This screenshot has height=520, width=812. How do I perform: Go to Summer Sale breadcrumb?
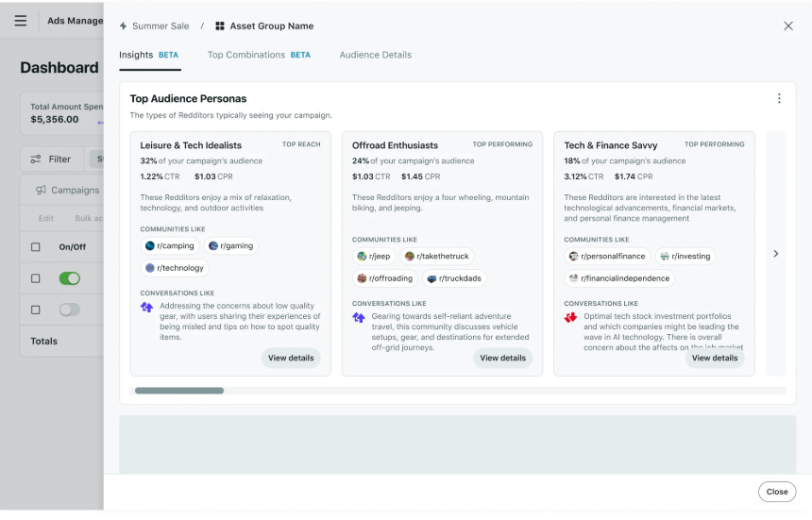click(161, 25)
